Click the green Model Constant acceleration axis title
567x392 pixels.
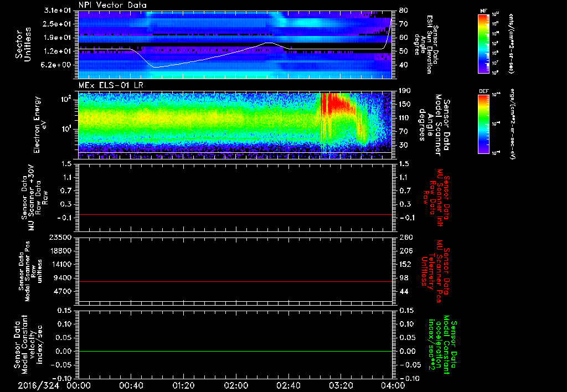tap(442, 344)
